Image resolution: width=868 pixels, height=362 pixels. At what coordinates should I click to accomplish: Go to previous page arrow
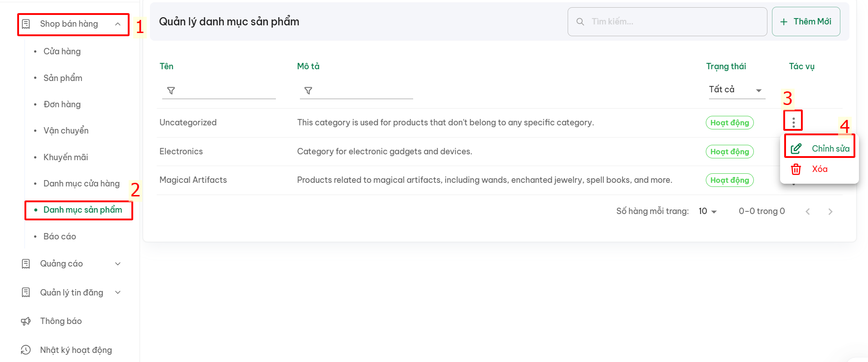tap(807, 211)
